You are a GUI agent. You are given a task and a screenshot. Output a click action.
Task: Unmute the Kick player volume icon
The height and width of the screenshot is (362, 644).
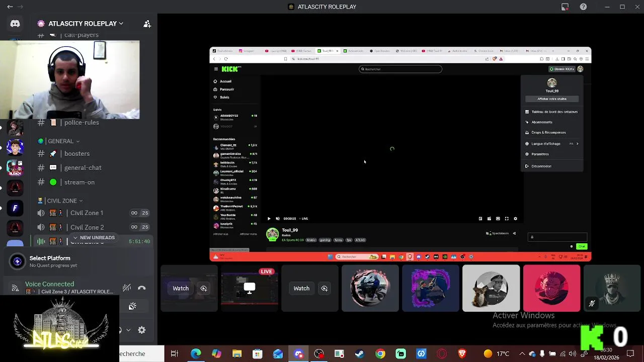277,219
